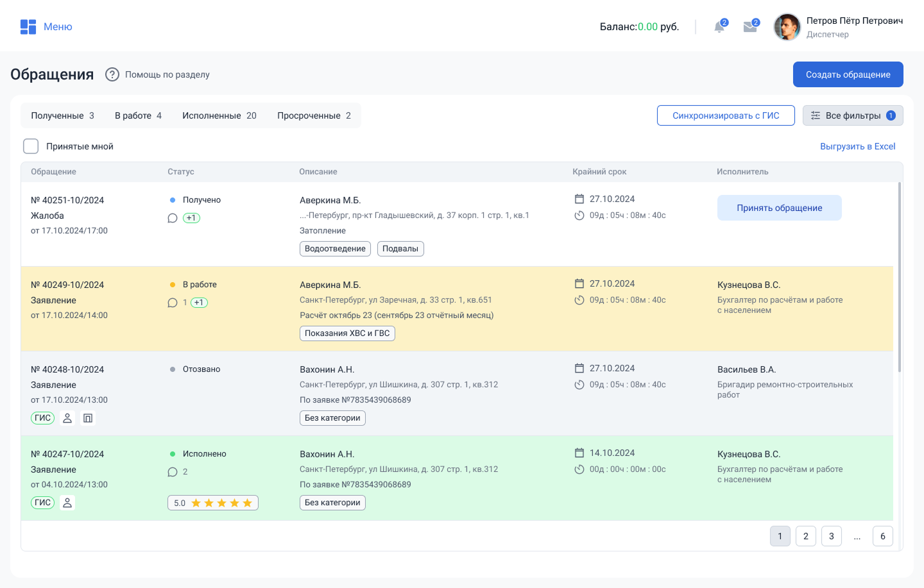Expand the "Все фильтры" filter panel
This screenshot has width=924, height=588.
(852, 115)
